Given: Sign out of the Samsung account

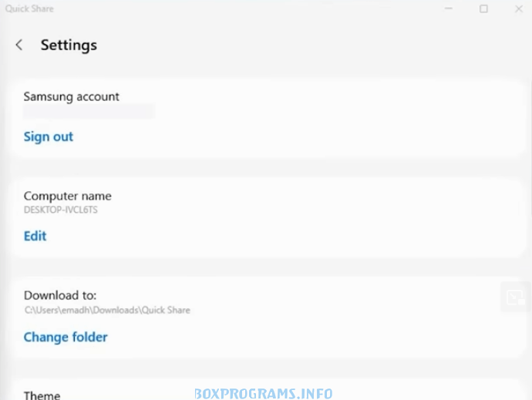Looking at the screenshot, I should [48, 136].
